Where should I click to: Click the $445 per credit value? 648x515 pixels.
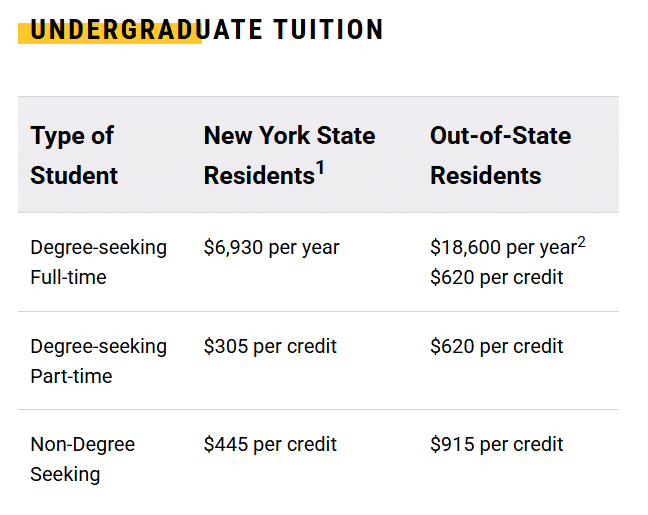pyautogui.click(x=270, y=444)
